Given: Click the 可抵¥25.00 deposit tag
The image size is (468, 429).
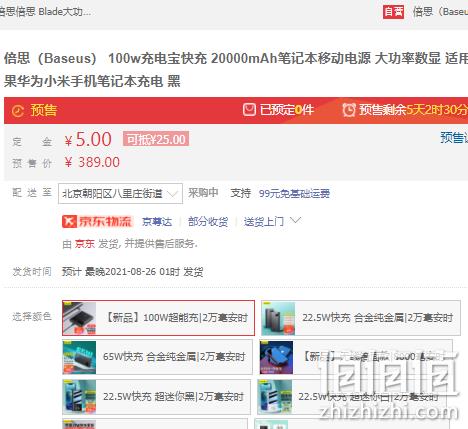Looking at the screenshot, I should coord(156,139).
